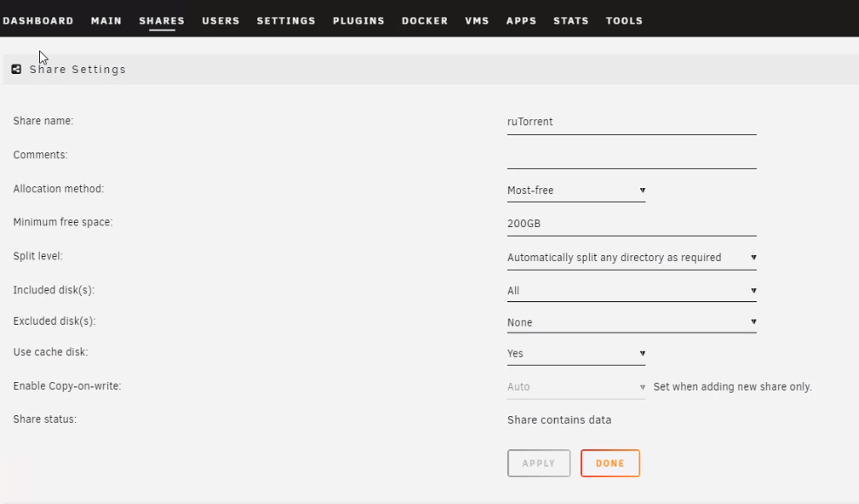This screenshot has width=859, height=504.
Task: Click the 'Share contains data' status text
Action: point(559,420)
